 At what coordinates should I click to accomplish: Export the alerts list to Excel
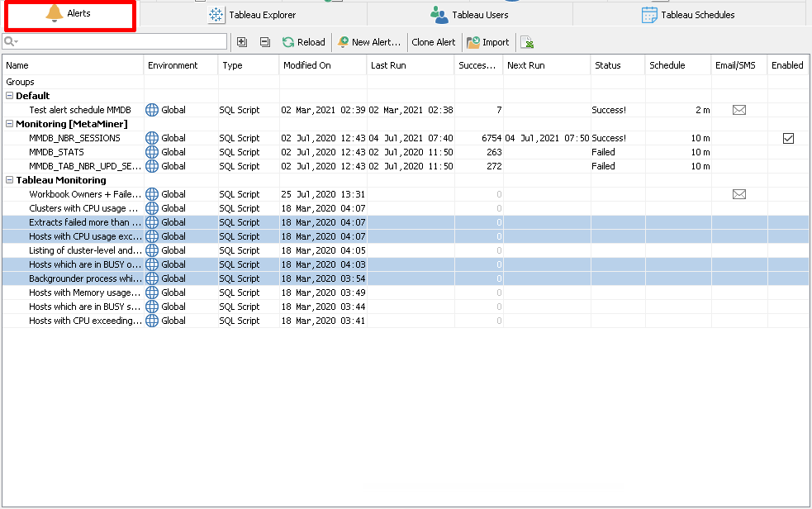point(527,42)
